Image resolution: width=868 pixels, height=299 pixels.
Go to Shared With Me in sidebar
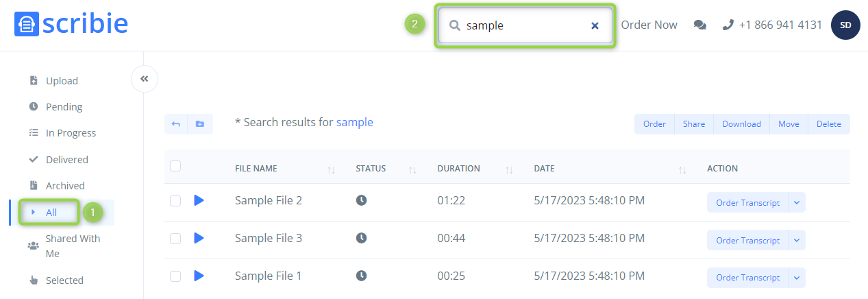73,246
